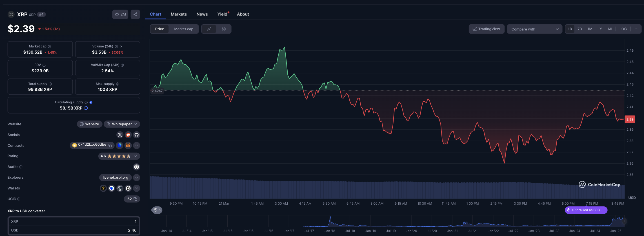Expand the 4.6 Rating dropdown
This screenshot has height=236, width=644.
[x=119, y=156]
